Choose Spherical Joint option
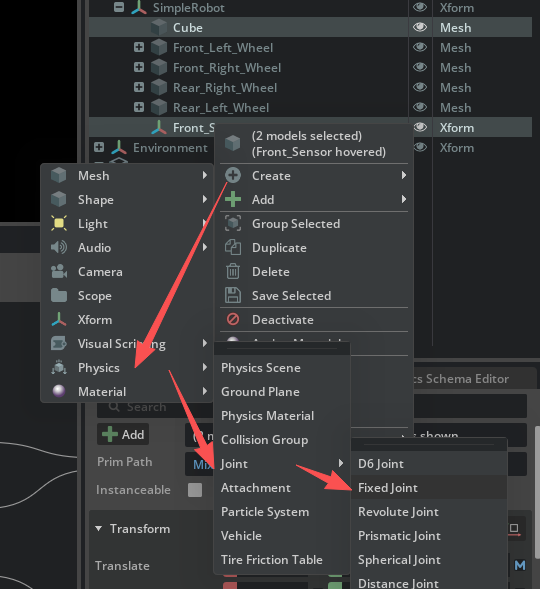Viewport: 540px width, 589px height. pyautogui.click(x=429, y=560)
